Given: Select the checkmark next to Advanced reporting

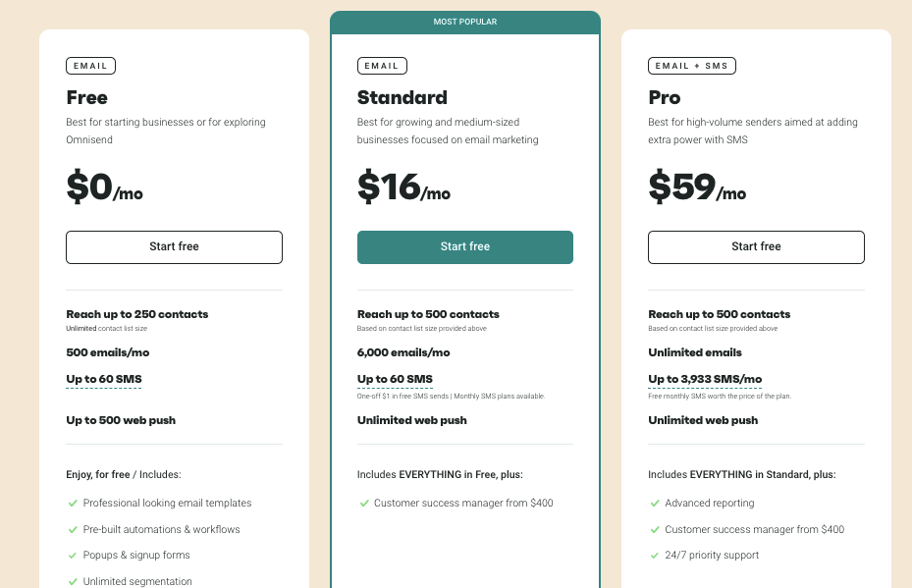Looking at the screenshot, I should tap(655, 503).
